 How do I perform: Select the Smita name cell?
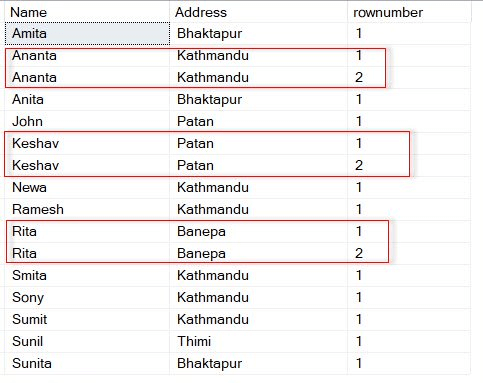[87, 275]
